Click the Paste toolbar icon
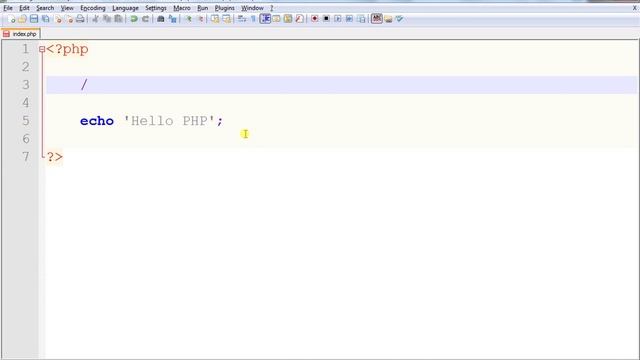 118,19
